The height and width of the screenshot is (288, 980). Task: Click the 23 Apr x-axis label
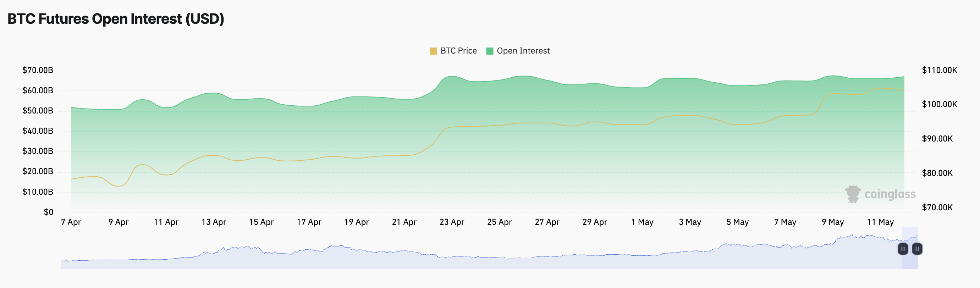[452, 222]
